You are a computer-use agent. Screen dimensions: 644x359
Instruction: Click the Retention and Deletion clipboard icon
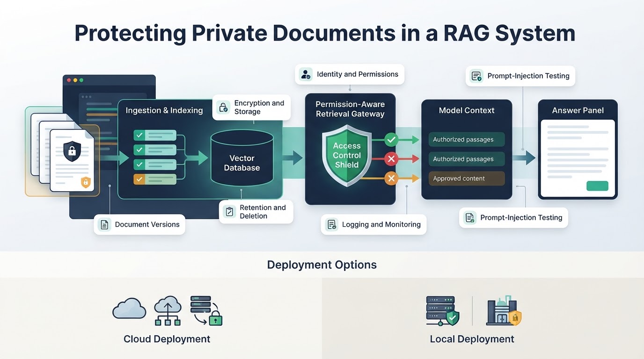[x=229, y=212]
